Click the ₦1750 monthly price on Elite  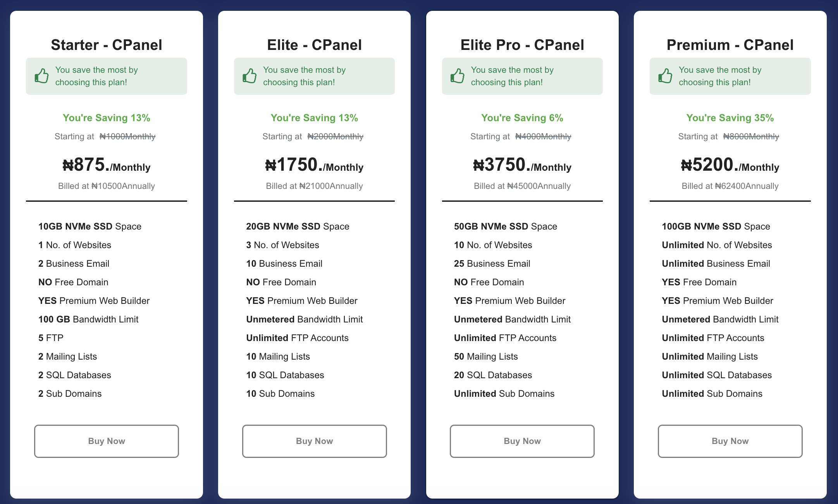[314, 166]
